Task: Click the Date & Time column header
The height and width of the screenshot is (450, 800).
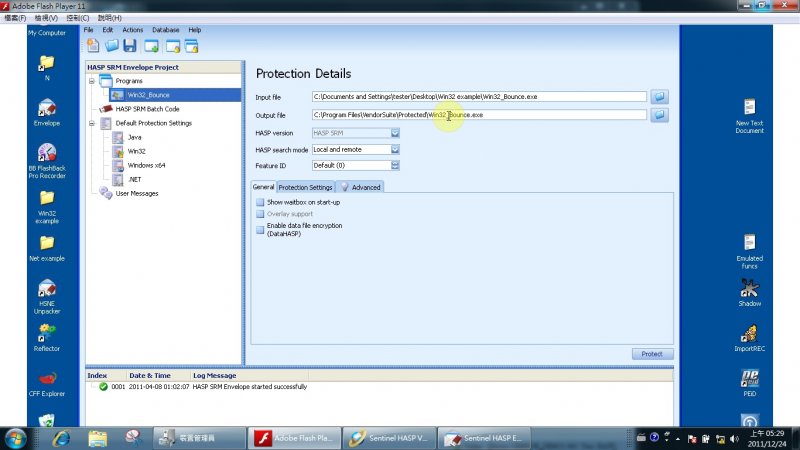Action: [x=149, y=376]
